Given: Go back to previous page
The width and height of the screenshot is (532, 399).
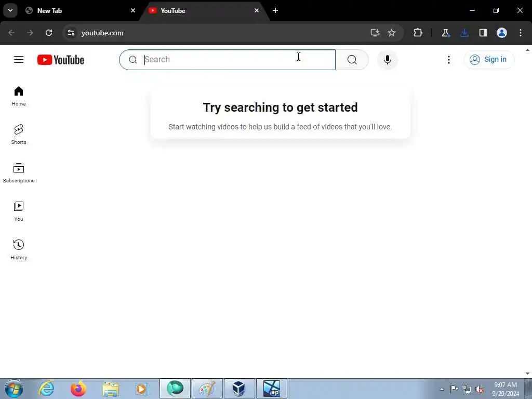Looking at the screenshot, I should pyautogui.click(x=11, y=33).
